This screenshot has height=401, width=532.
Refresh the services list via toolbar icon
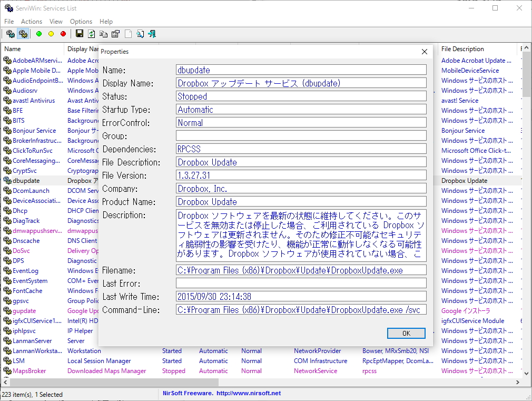pyautogui.click(x=90, y=33)
